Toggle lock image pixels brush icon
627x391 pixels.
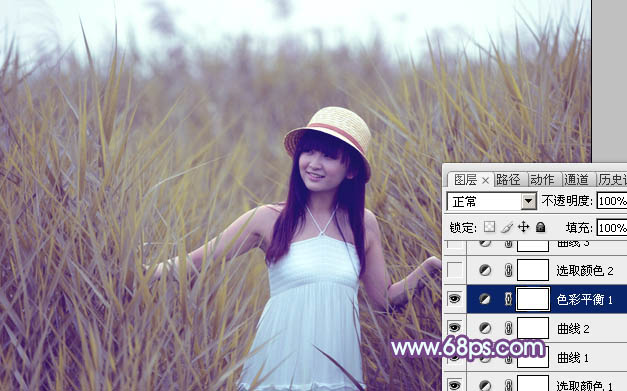[x=507, y=227]
